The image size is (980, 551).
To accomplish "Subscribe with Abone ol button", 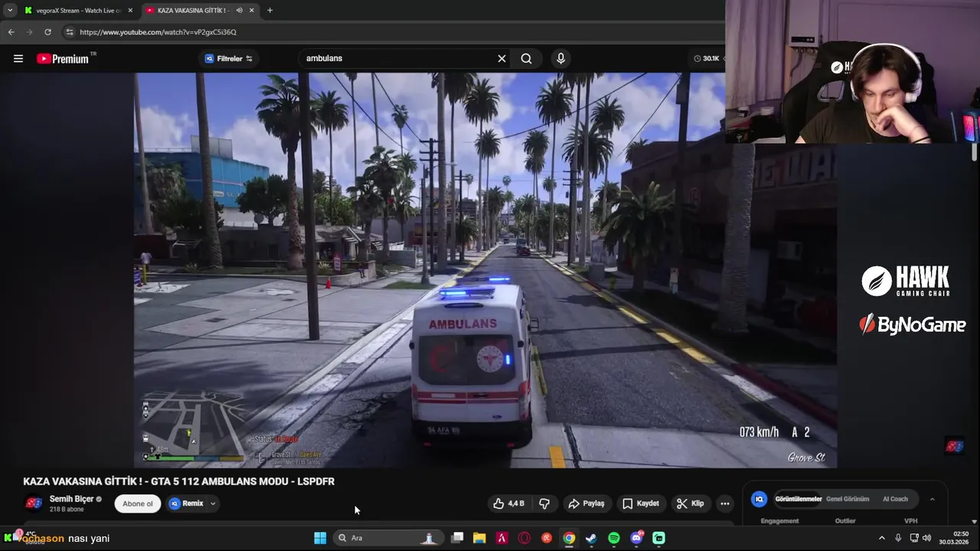I will pyautogui.click(x=138, y=504).
